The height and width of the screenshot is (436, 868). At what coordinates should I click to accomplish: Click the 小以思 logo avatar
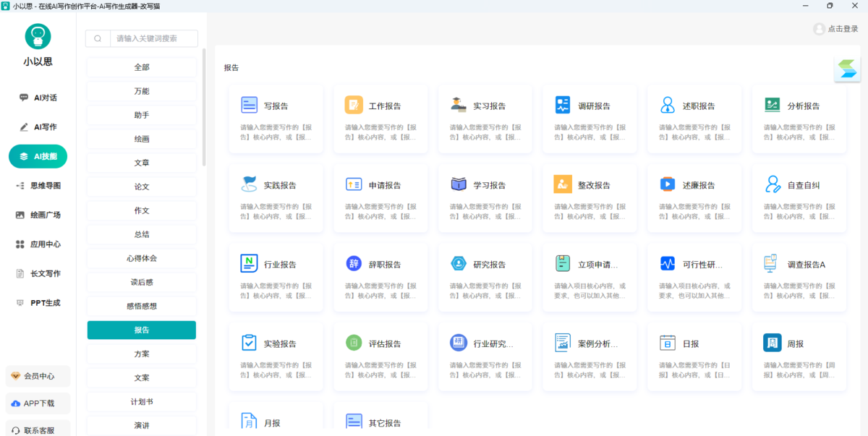point(38,35)
